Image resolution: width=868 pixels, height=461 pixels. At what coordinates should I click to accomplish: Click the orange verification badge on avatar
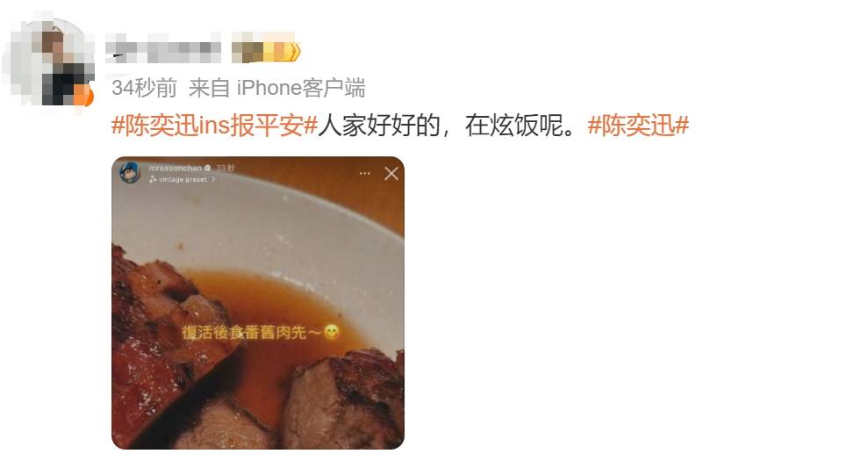tap(83, 96)
